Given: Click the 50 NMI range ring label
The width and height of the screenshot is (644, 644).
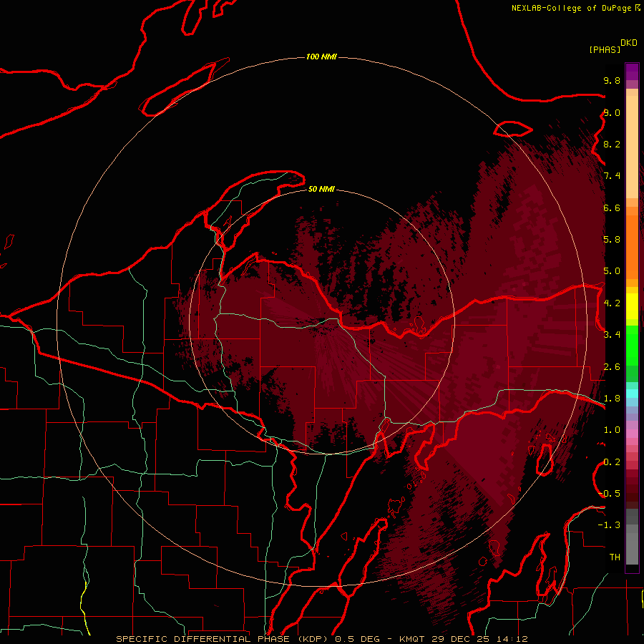Looking at the screenshot, I should 321,189.
